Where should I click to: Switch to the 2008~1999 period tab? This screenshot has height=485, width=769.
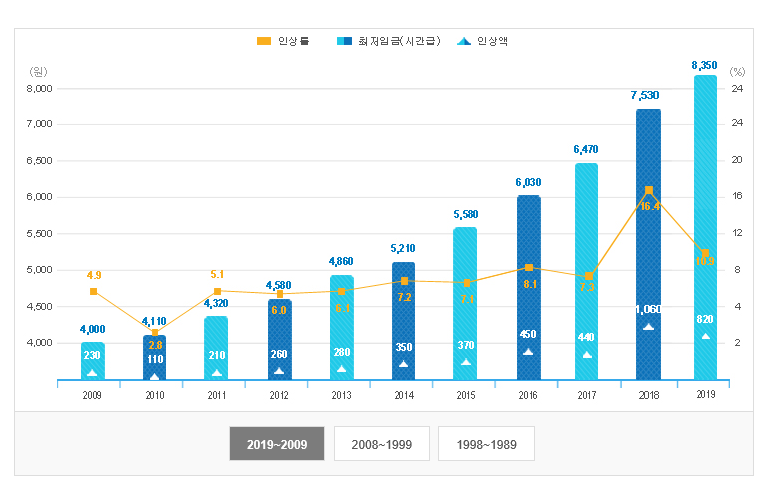[381, 444]
